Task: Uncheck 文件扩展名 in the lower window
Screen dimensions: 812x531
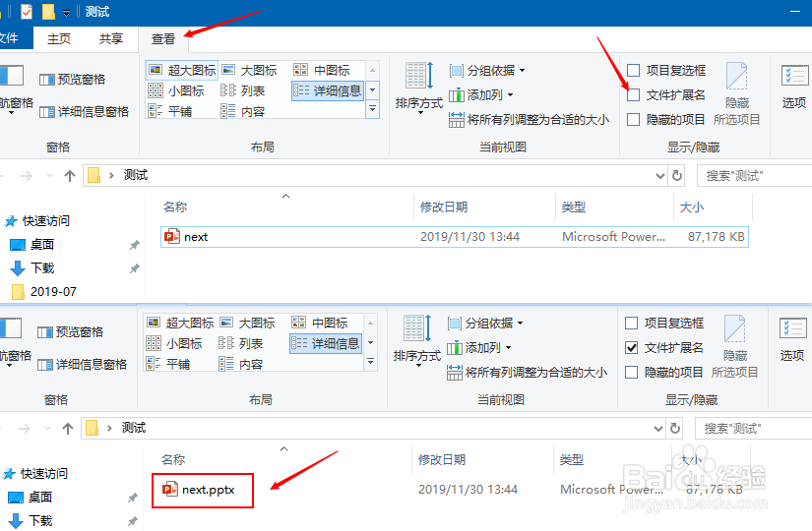Action: tap(631, 348)
